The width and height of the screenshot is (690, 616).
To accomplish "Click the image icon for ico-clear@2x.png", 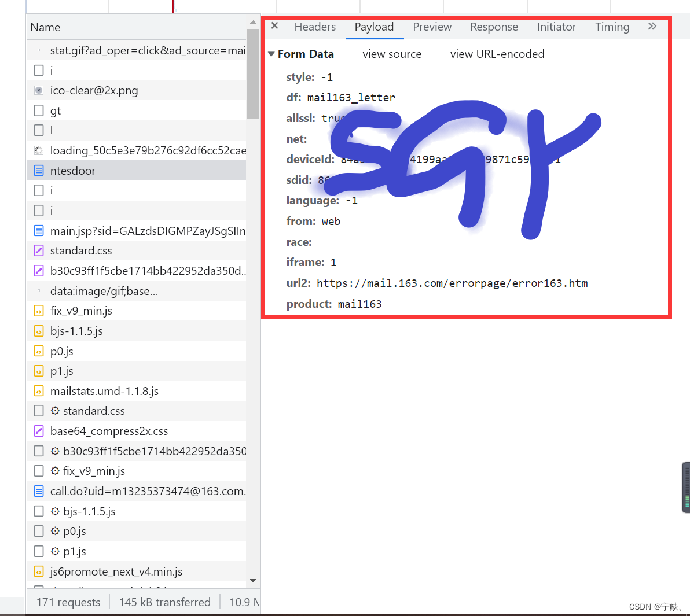I will point(38,90).
